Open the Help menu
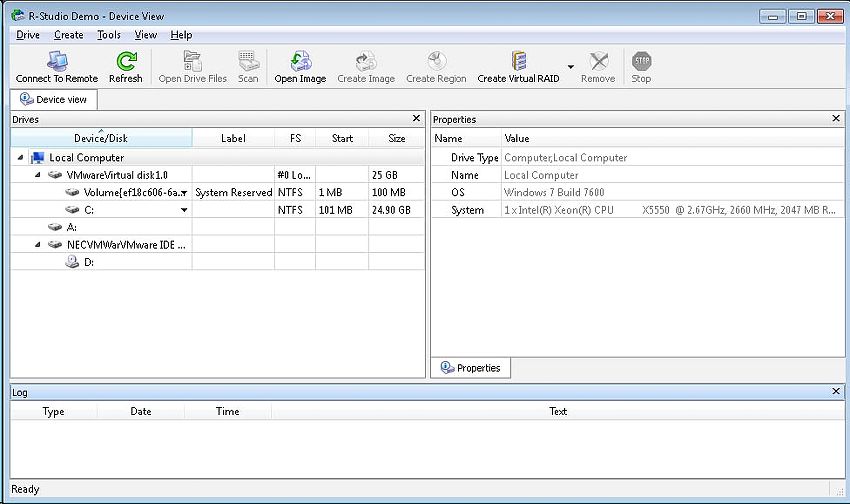The width and height of the screenshot is (850, 504). 181,35
